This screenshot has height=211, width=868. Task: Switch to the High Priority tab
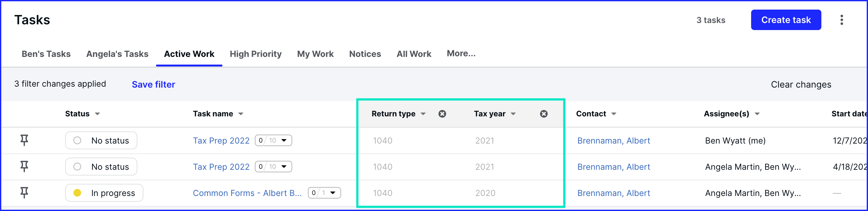tap(255, 54)
